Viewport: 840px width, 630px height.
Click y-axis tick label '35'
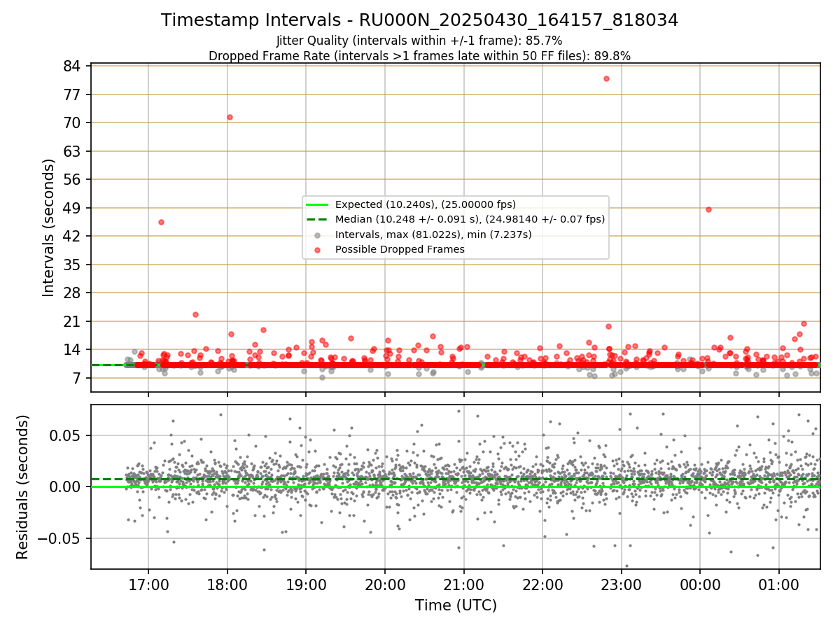pyautogui.click(x=73, y=265)
